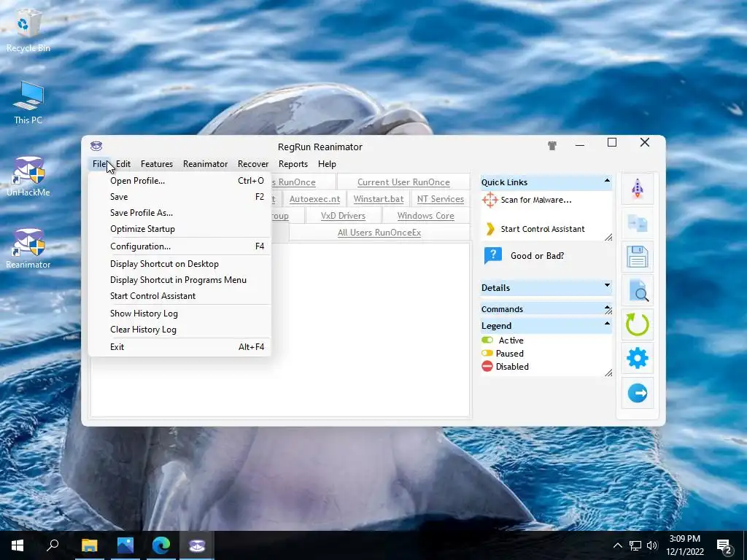This screenshot has height=560, width=747.
Task: Click the Scan for Malware crosshair icon
Action: pos(489,200)
